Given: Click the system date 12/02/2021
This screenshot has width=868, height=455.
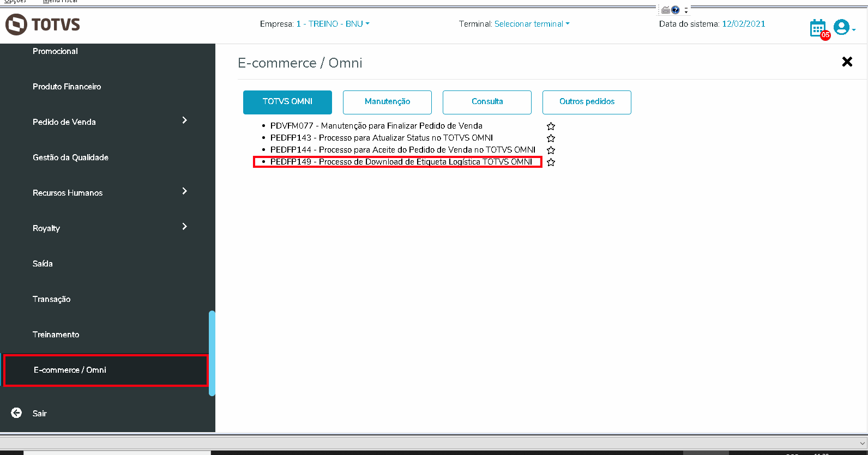Looking at the screenshot, I should pyautogui.click(x=744, y=24).
